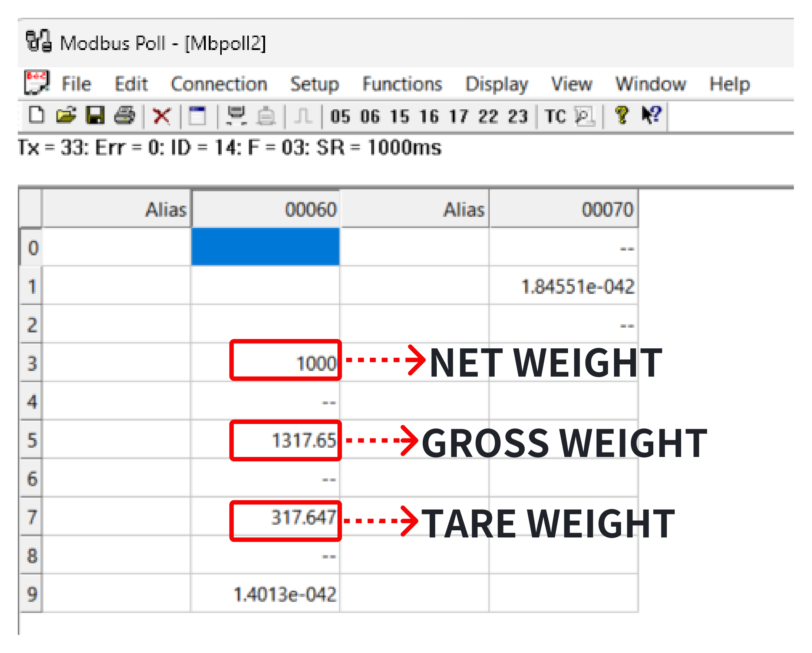Click the What's This pointer help icon
Image resolution: width=812 pixels, height=653 pixels.
click(x=651, y=115)
